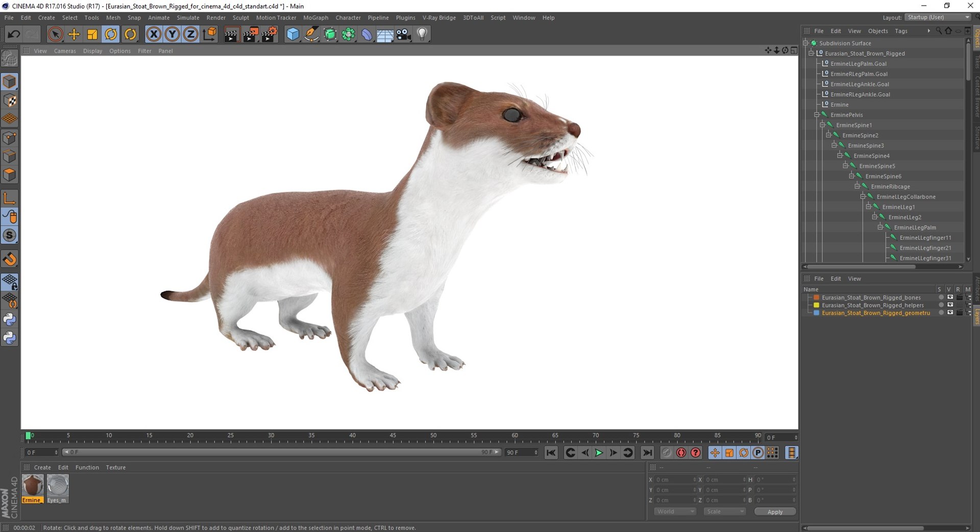This screenshot has height=532, width=980.
Task: Open edit render settings icon
Action: [269, 34]
